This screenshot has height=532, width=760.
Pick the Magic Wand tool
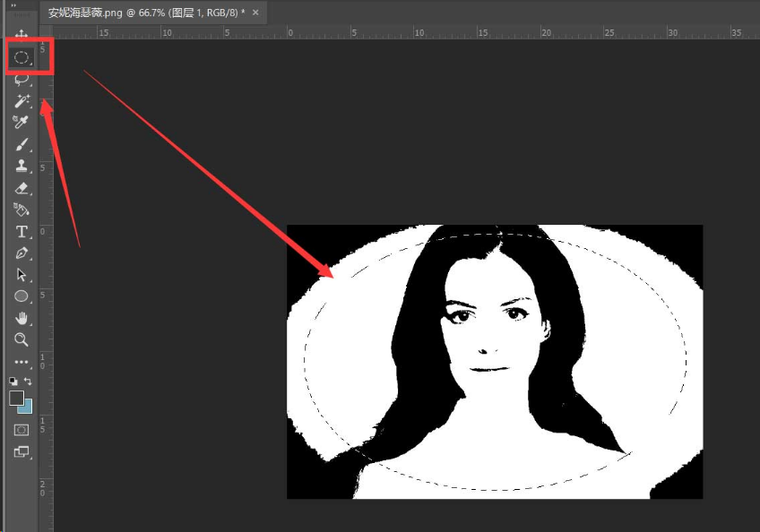(x=22, y=101)
